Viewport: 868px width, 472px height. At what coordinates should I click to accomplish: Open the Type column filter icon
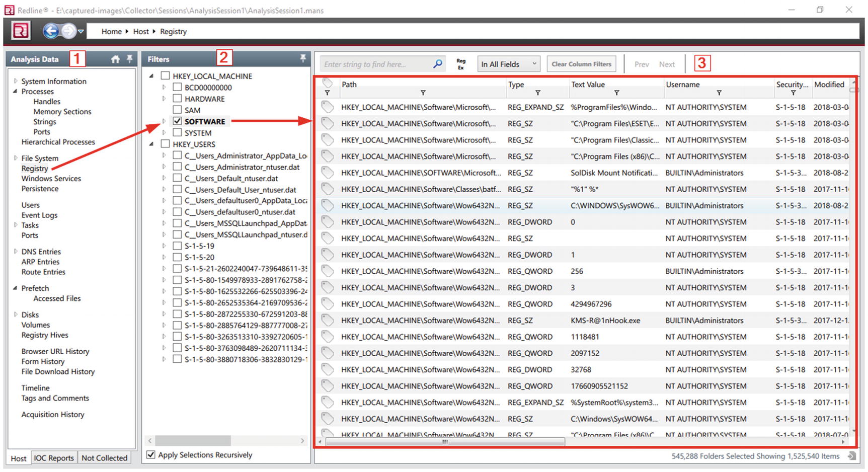(537, 93)
